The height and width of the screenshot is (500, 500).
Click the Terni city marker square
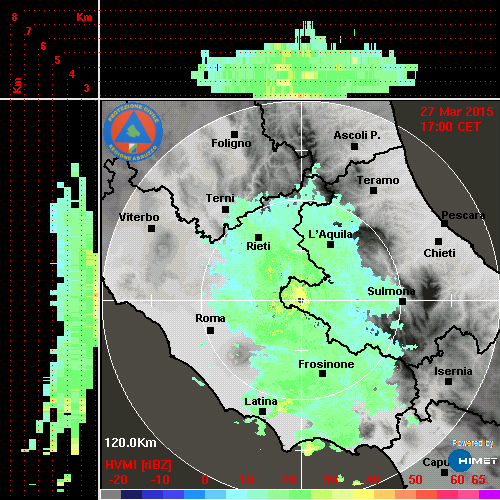click(226, 209)
